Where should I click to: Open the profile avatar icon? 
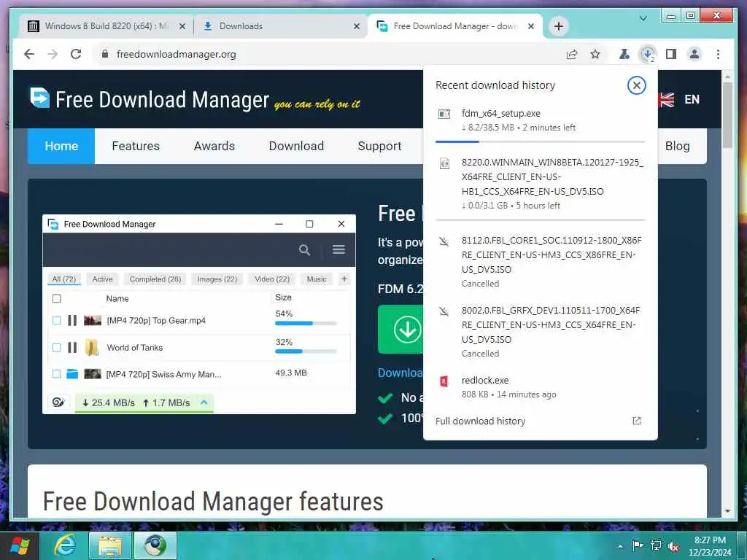click(x=694, y=54)
